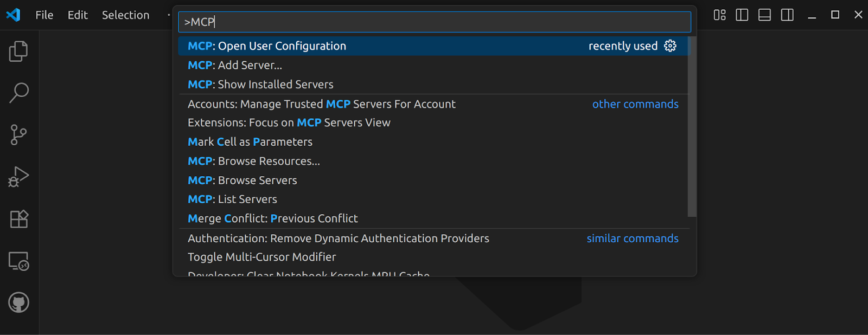Open the GitHub view icon
Screen dimensions: 868x335
coord(19,302)
